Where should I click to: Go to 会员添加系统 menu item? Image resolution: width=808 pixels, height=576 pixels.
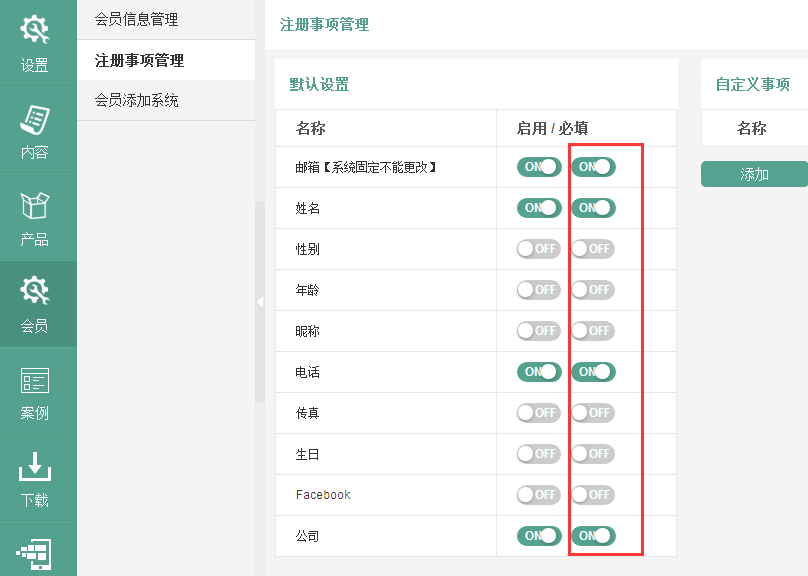pos(136,100)
